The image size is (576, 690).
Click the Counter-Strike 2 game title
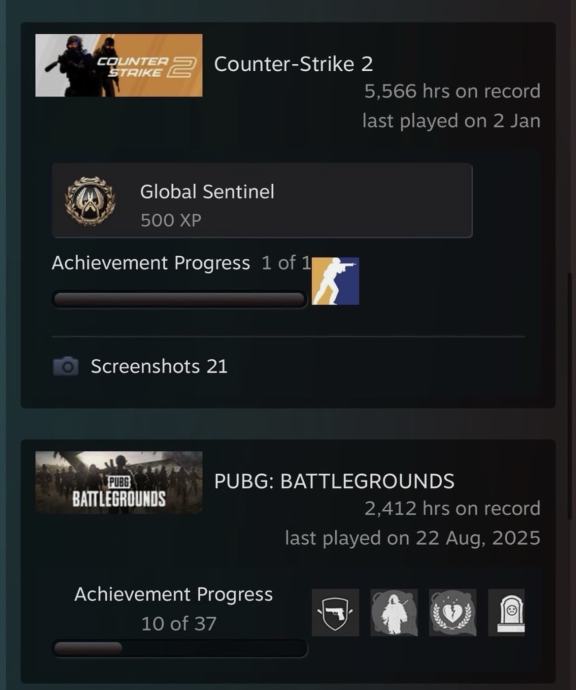[294, 64]
